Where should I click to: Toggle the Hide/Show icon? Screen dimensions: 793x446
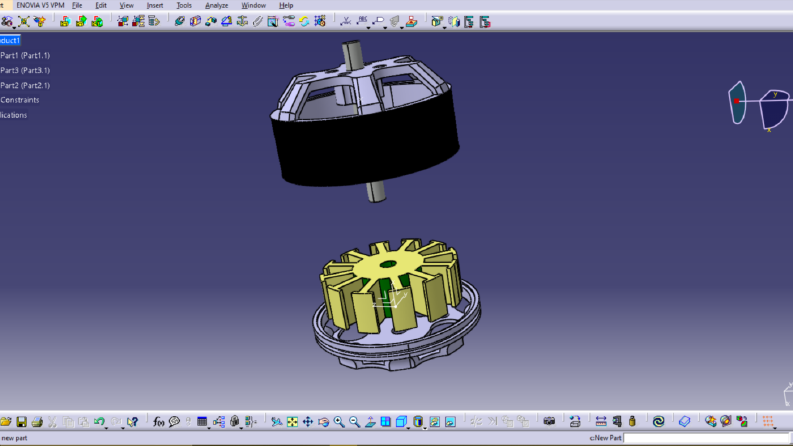[434, 421]
